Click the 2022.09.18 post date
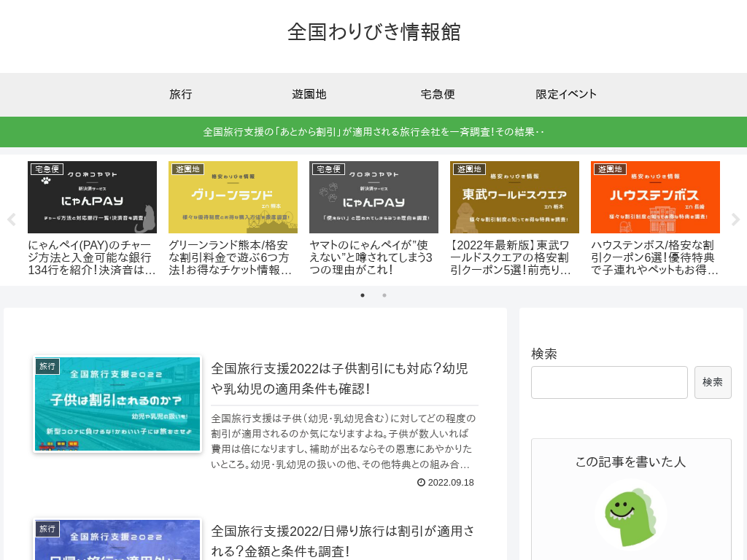Screen dimensions: 747x560 pos(451,483)
